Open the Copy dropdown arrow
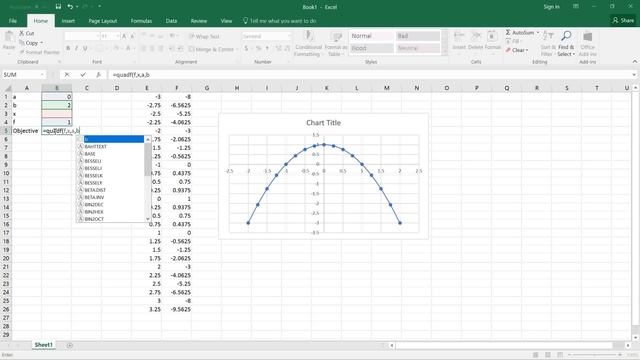Viewport: 640px width, 360px height. click(x=41, y=43)
